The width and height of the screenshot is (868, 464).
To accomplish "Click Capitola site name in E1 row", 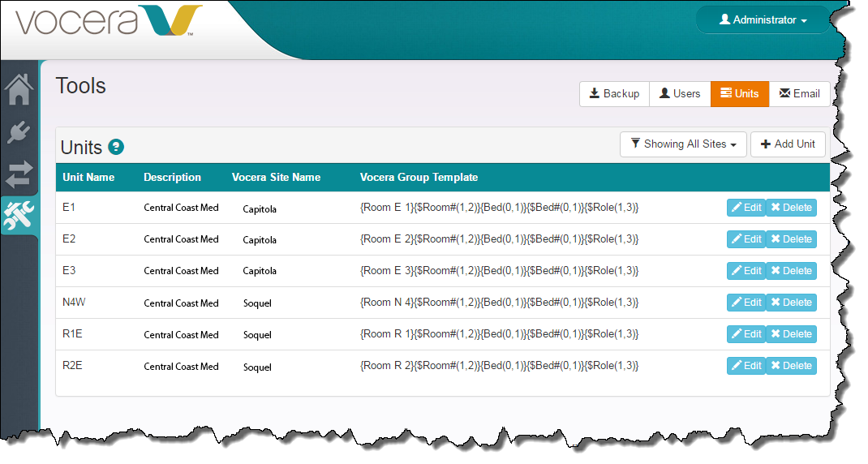I will point(260,208).
